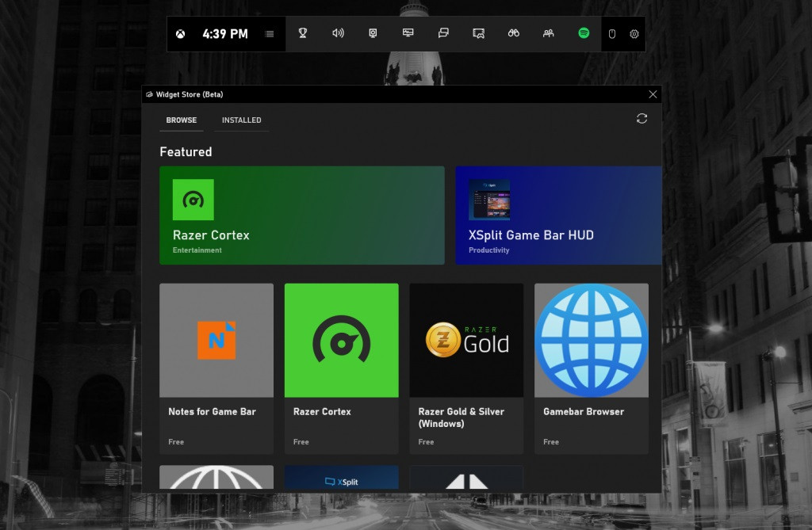Viewport: 812px width, 530px height.
Task: Click the Razer Cortex title below green tile
Action: click(322, 411)
